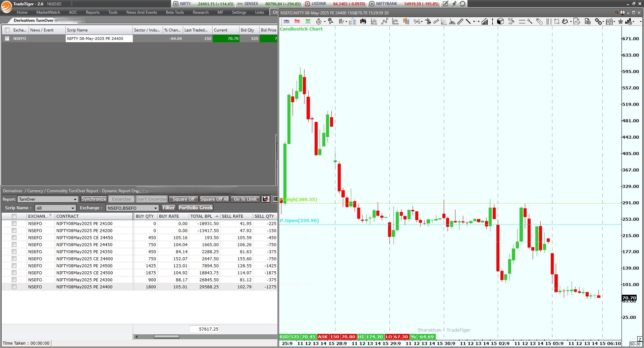Click the refresh icon in the title bar
Image resolution: width=644 pixels, height=348 pixels.
[463, 4]
